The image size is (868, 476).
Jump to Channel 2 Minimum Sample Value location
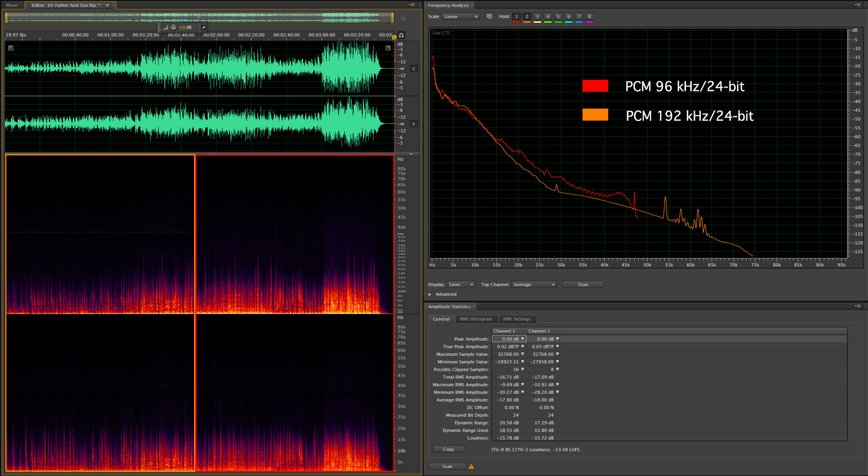(557, 361)
